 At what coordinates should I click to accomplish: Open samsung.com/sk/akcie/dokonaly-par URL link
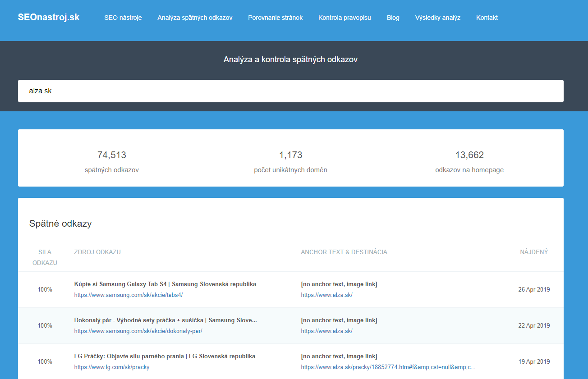click(138, 331)
